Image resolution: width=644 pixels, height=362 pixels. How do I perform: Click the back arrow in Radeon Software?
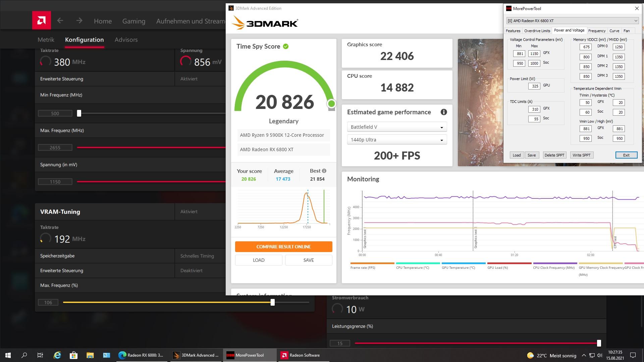[x=60, y=21]
